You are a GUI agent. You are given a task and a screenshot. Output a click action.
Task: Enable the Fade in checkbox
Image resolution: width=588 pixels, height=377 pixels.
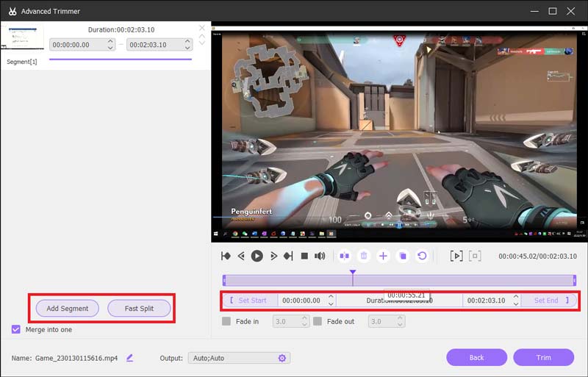tap(226, 321)
